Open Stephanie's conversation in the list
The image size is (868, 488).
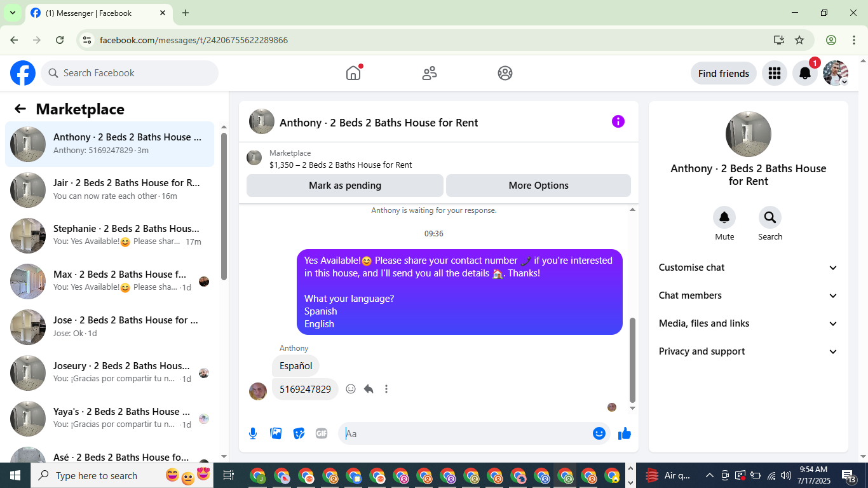[x=109, y=236]
